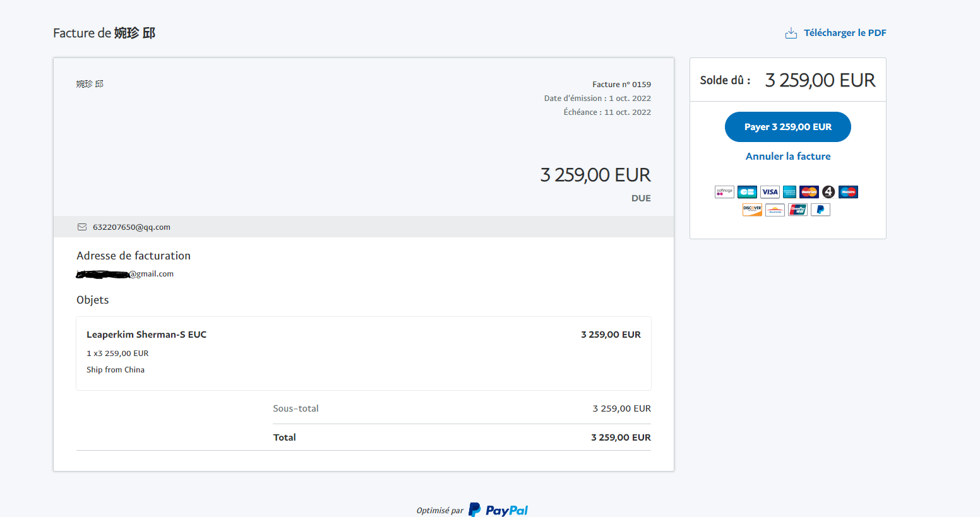980x517 pixels.
Task: Click the PDF download tray icon
Action: tap(791, 33)
